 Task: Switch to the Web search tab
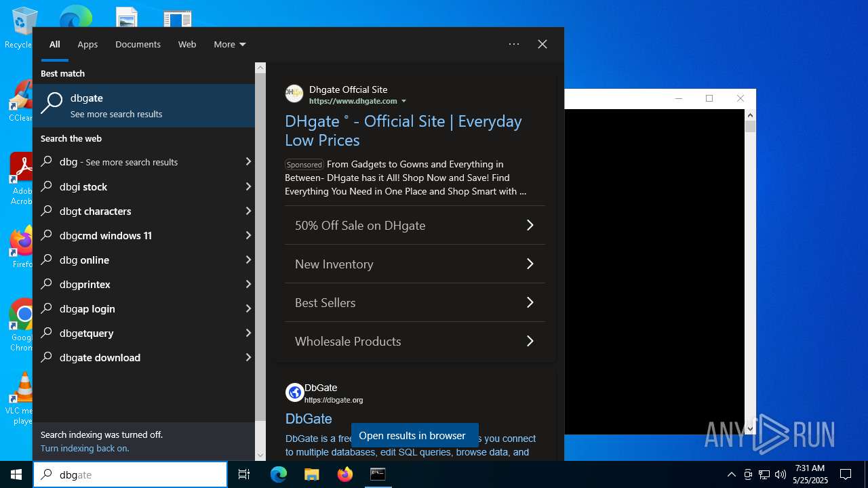187,44
